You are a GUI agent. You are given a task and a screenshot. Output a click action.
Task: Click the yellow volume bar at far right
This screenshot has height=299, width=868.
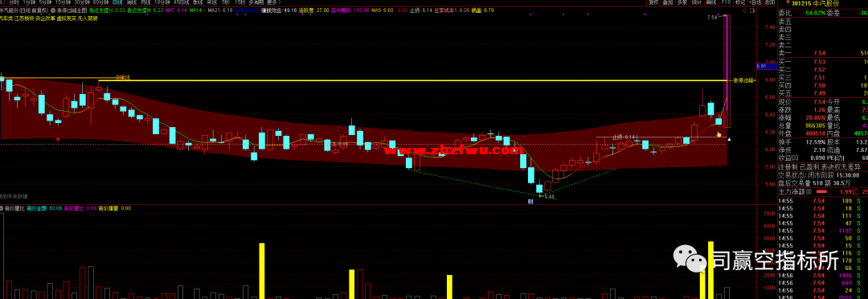click(x=710, y=269)
